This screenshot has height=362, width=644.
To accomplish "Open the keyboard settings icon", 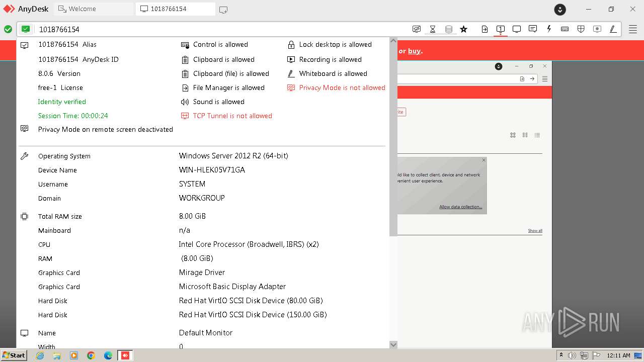I will (565, 29).
